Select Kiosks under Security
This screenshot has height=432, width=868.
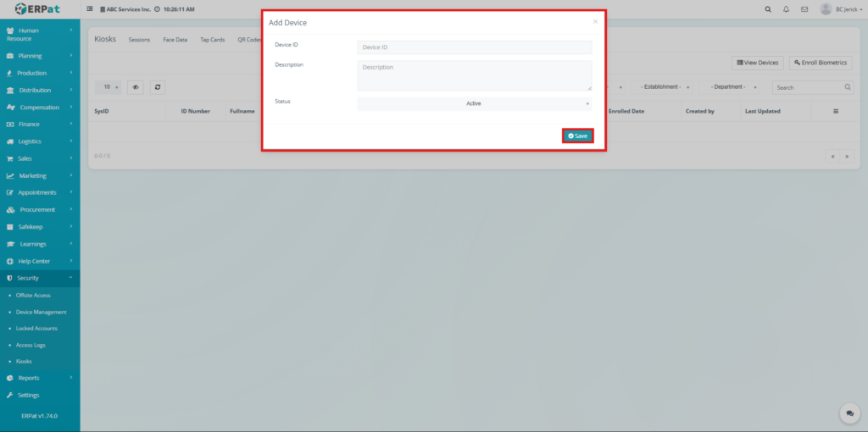[24, 361]
